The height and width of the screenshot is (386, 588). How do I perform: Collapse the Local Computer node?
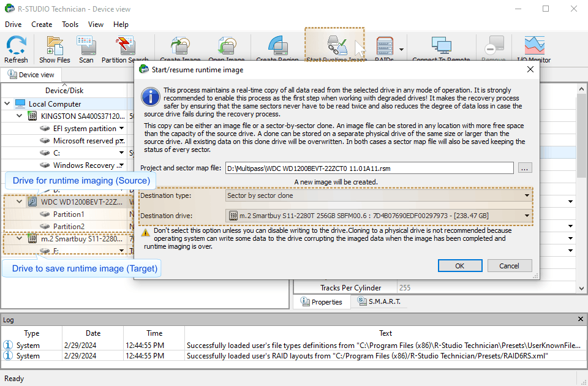7,104
